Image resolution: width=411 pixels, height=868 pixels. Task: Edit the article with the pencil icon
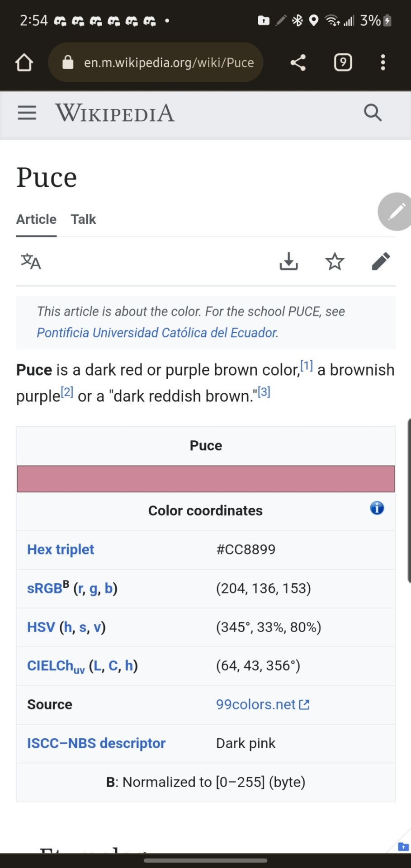(x=381, y=261)
